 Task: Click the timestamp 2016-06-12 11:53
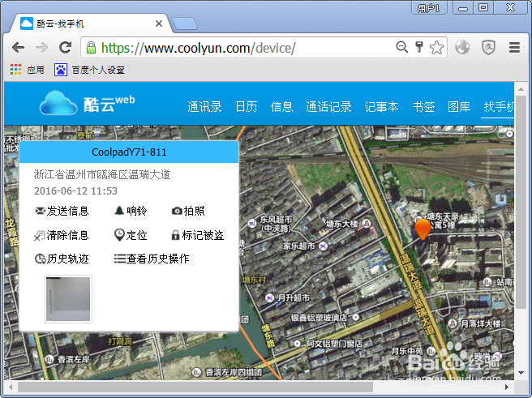[75, 190]
